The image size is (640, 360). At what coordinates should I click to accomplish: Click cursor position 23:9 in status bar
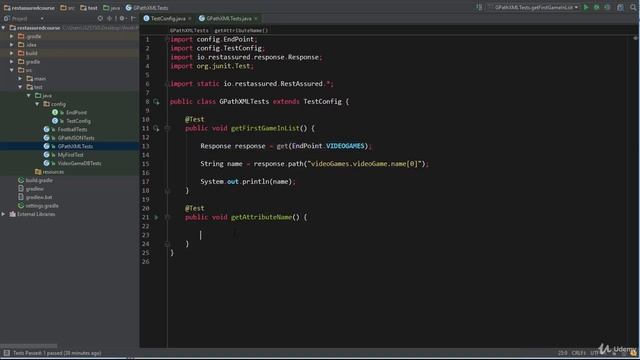pos(562,353)
